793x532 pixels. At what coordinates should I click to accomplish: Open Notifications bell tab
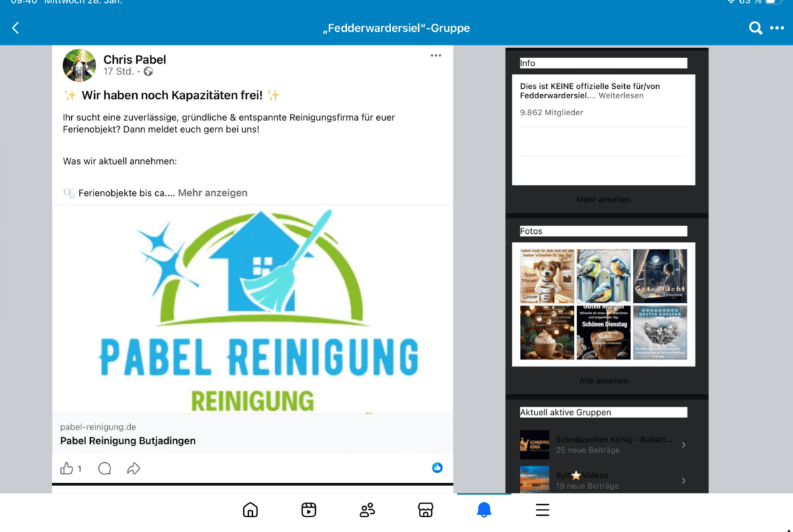484,510
